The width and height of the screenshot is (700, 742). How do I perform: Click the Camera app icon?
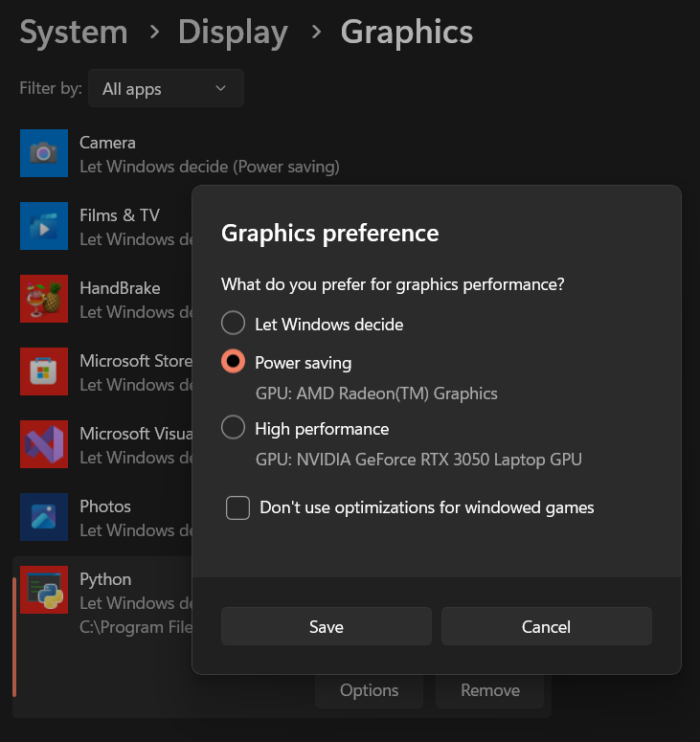[x=44, y=153]
